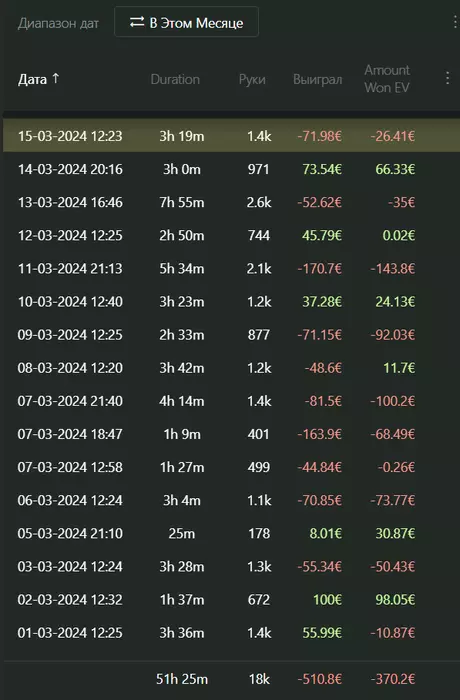
Task: Sort table by Руки column header
Action: click(x=252, y=79)
